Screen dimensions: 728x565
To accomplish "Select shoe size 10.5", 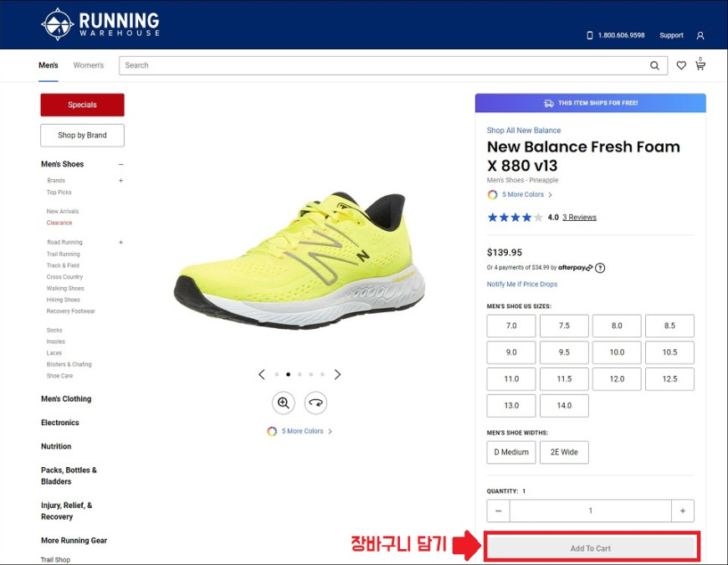I will tap(669, 352).
